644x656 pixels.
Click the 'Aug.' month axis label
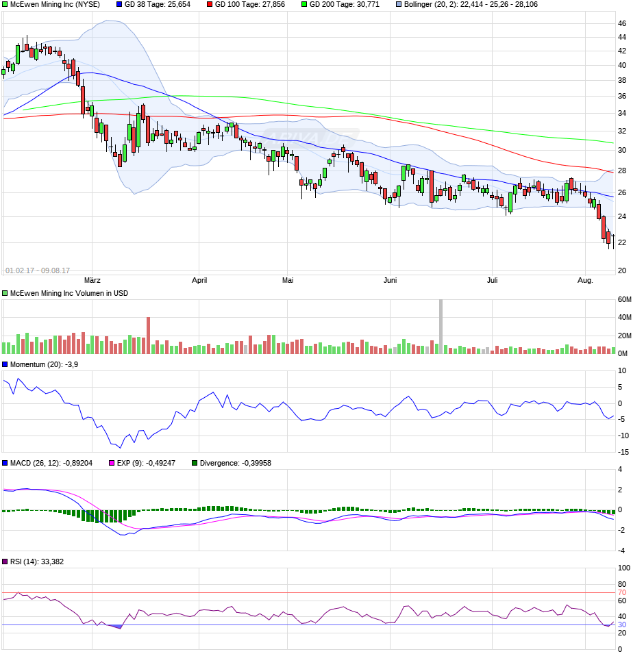coord(585,280)
